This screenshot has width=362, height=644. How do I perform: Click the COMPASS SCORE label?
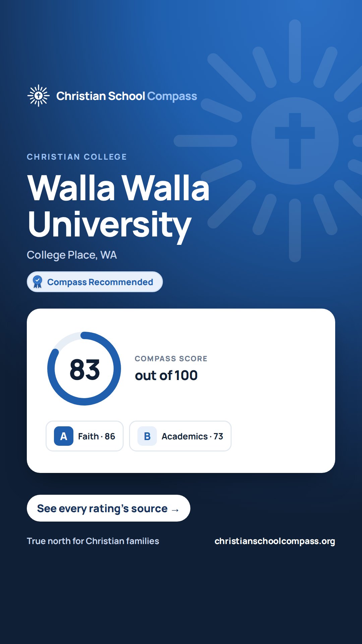pos(171,359)
